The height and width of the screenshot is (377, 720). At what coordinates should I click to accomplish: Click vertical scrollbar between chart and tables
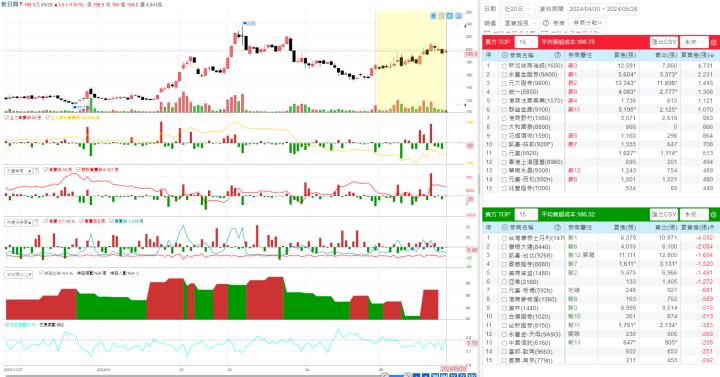coord(478,184)
